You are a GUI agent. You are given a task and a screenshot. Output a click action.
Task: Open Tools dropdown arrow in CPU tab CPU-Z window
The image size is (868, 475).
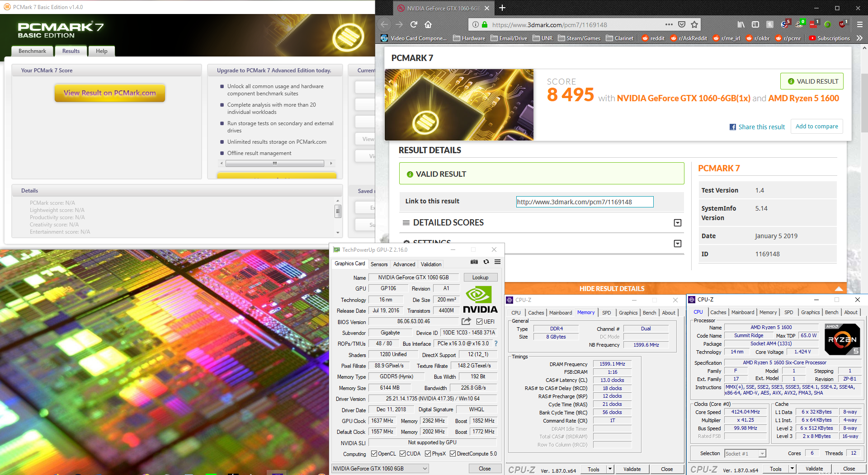(792, 469)
